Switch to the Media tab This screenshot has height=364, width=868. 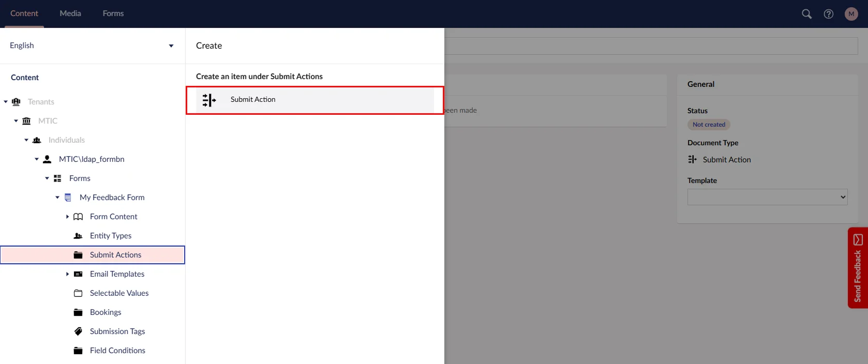pos(70,13)
